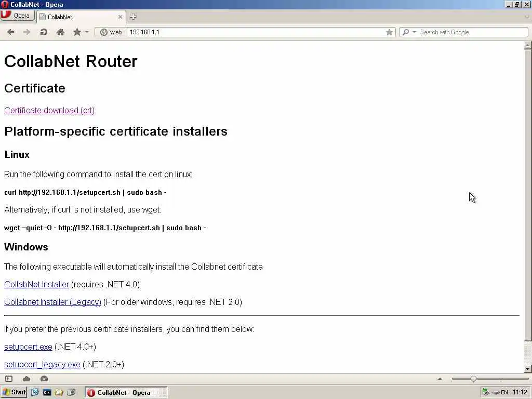This screenshot has height=399, width=532.
Task: Launch Internet Explorer from quick launch
Action: point(35,392)
